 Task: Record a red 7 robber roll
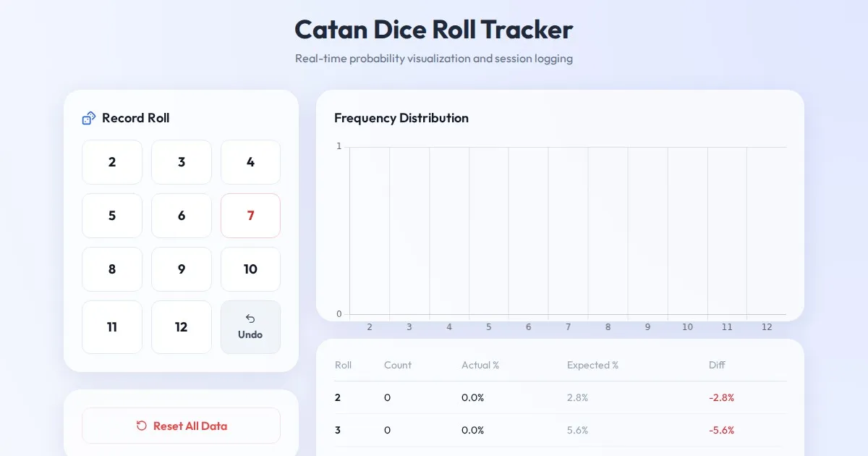pyautogui.click(x=250, y=216)
